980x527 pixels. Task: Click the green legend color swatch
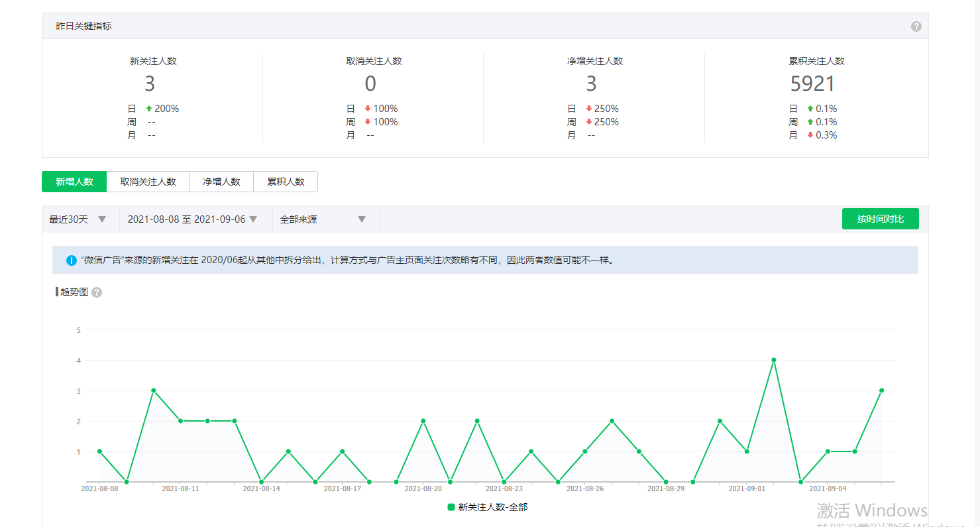click(x=451, y=507)
